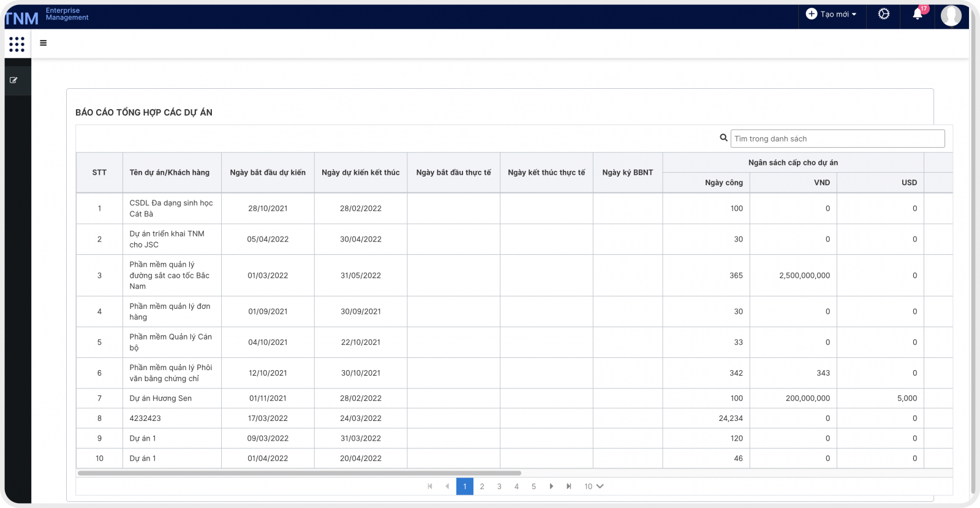
Task: Select page 4 in pagination
Action: 516,487
